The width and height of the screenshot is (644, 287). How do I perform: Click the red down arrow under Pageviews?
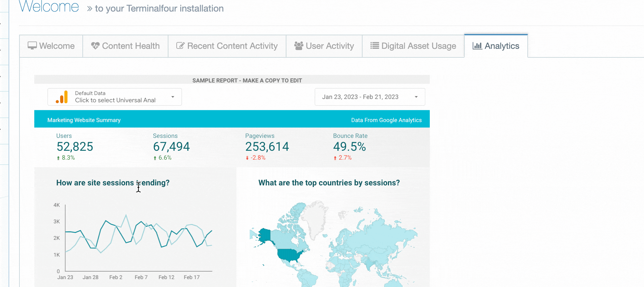click(247, 158)
